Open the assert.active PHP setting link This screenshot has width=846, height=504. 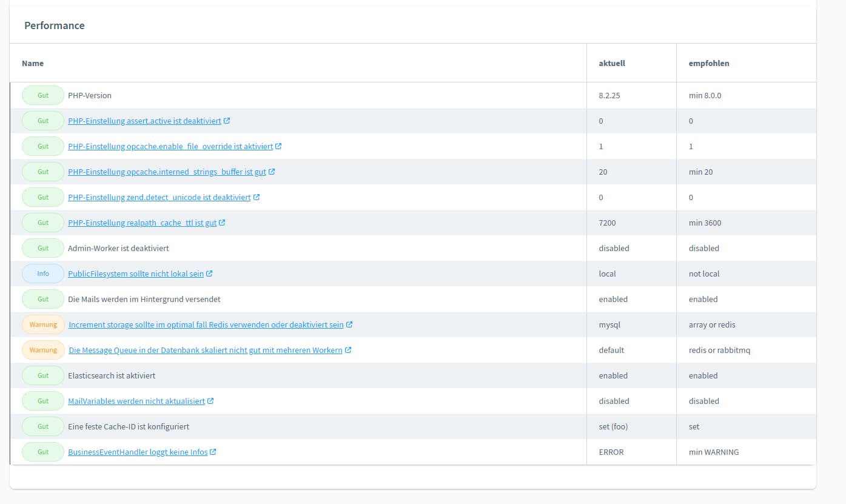click(x=144, y=121)
